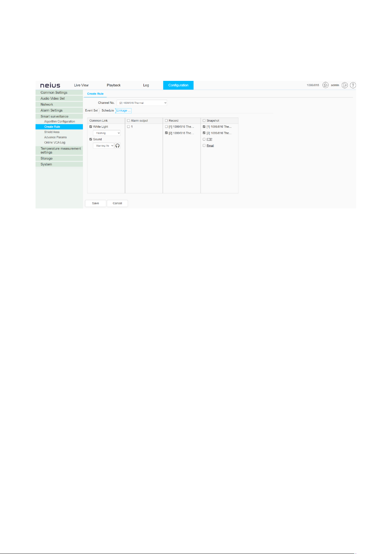Check Record channel [1] checkbox
This screenshot has width=392, height=554.
tap(166, 127)
